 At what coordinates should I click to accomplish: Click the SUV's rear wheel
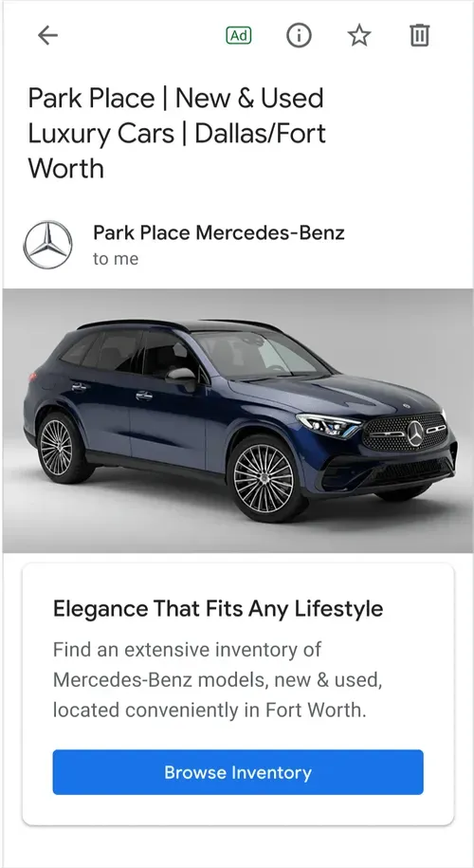(x=57, y=447)
